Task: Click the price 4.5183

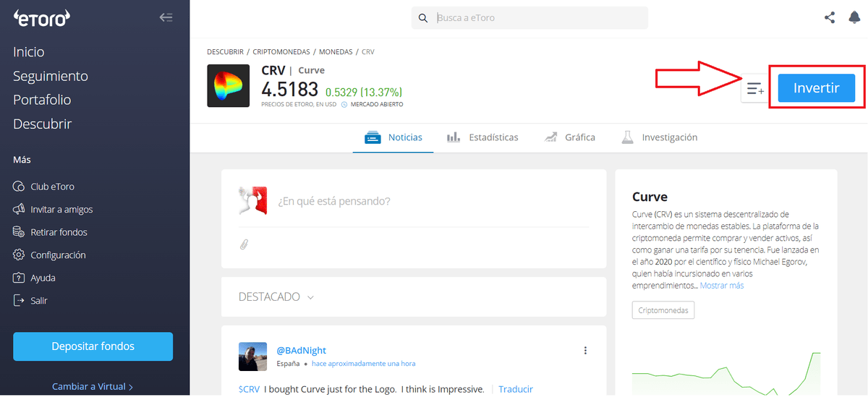Action: point(290,90)
